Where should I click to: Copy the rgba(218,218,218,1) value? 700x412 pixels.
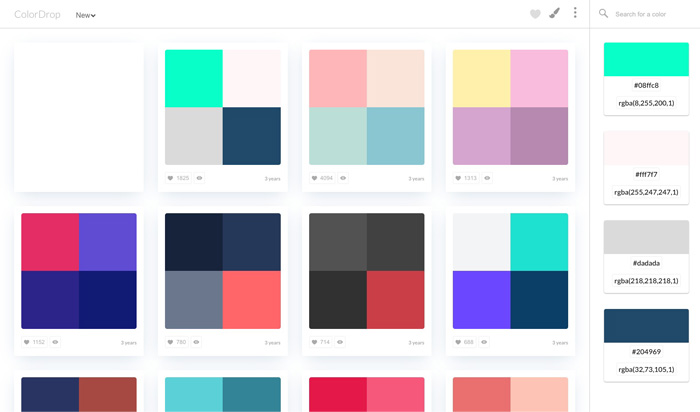[646, 281]
